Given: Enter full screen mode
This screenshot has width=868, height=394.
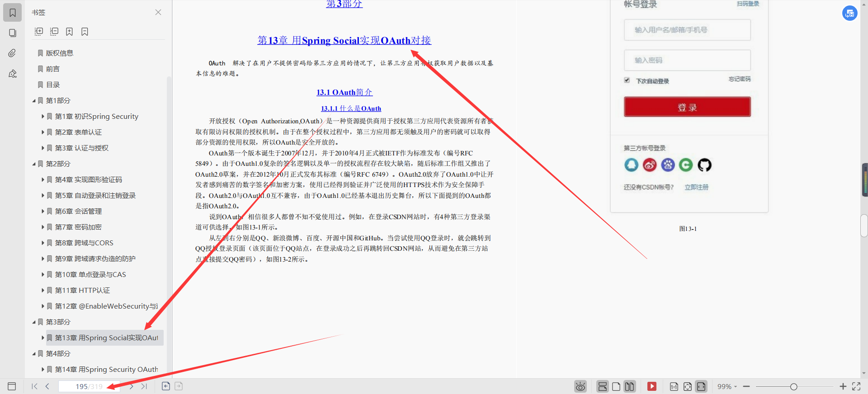Looking at the screenshot, I should click(x=856, y=386).
